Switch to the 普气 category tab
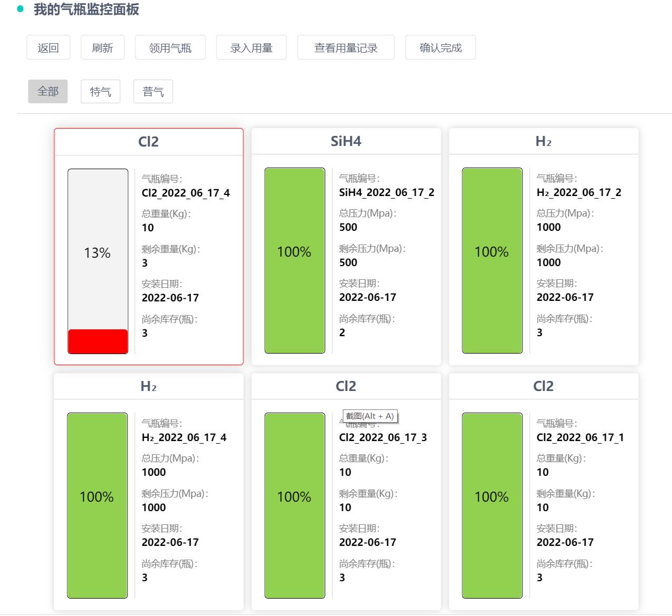The image size is (672, 616). 153,91
